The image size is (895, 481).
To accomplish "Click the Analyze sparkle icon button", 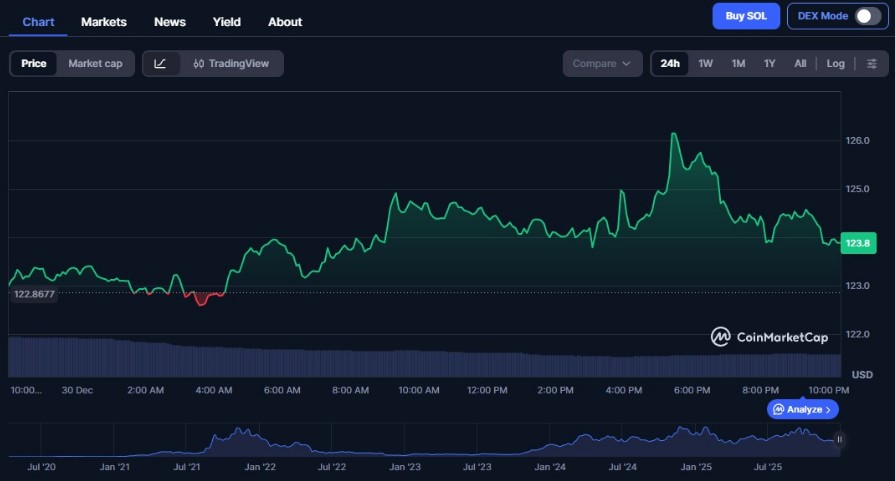I will (x=803, y=409).
